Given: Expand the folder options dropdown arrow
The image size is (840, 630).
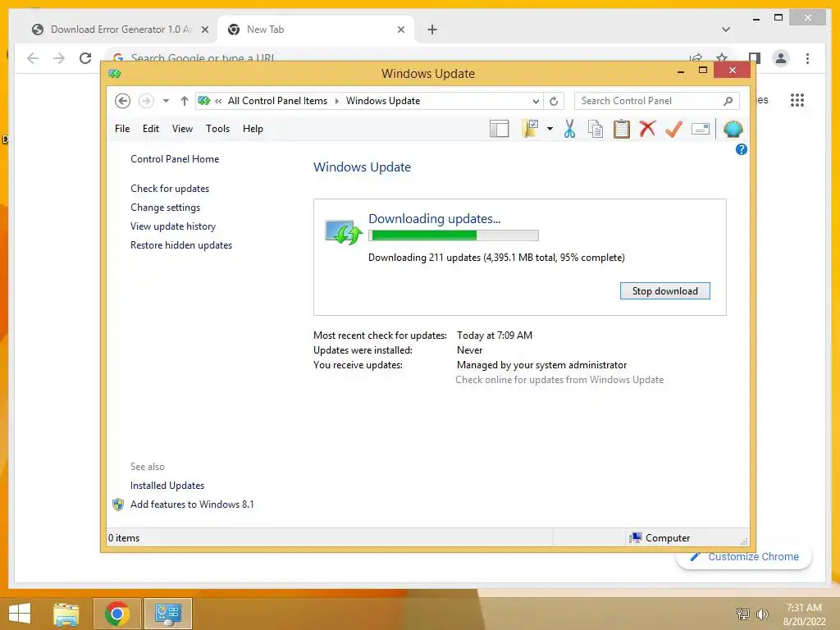Looking at the screenshot, I should coord(550,129).
